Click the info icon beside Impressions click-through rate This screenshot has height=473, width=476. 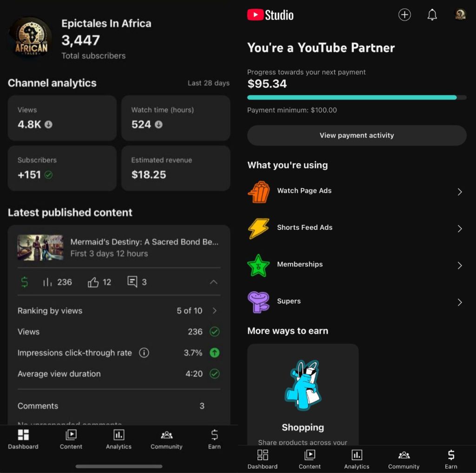coord(144,353)
